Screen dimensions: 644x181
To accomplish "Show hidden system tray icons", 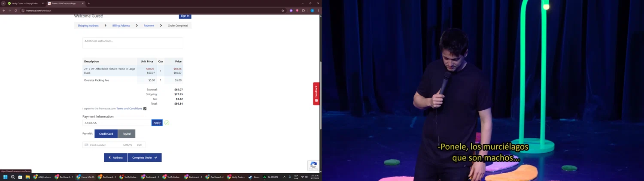I will [284, 177].
